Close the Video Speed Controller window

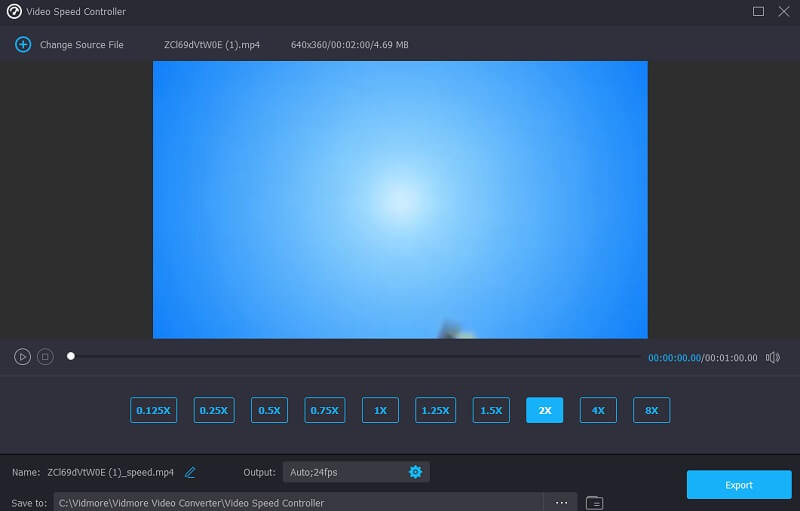pos(784,11)
